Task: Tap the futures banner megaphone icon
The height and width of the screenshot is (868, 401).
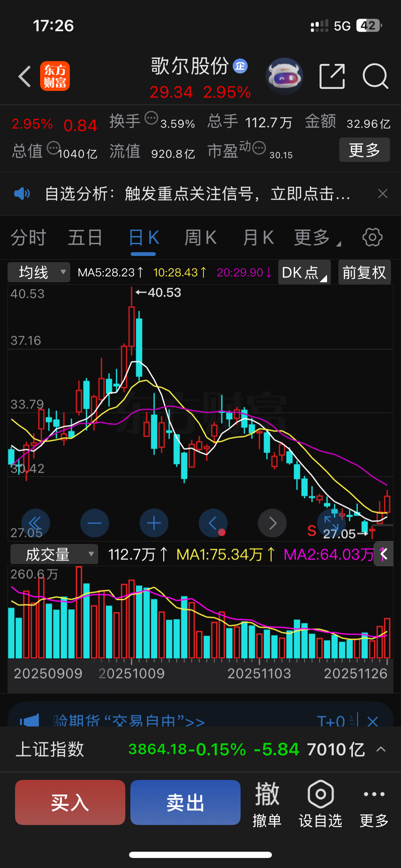Action: (29, 720)
